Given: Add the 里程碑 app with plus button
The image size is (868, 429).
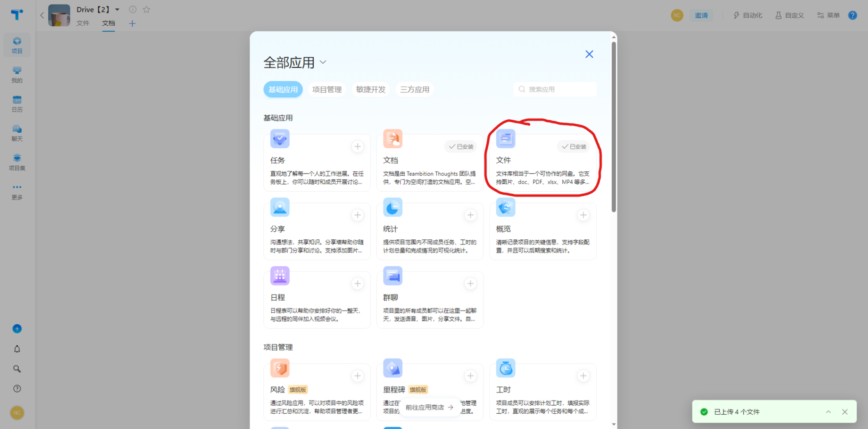Looking at the screenshot, I should coord(470,376).
